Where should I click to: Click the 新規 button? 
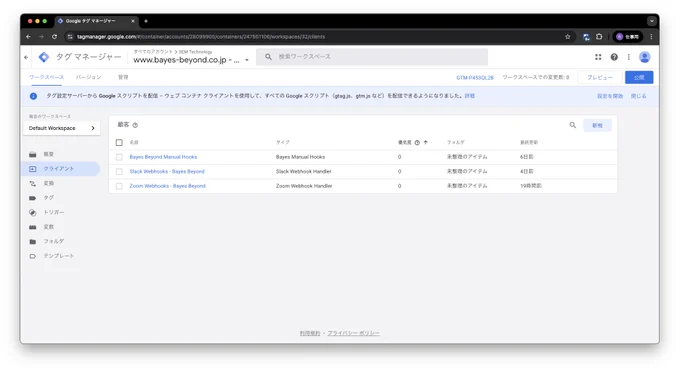(x=598, y=125)
